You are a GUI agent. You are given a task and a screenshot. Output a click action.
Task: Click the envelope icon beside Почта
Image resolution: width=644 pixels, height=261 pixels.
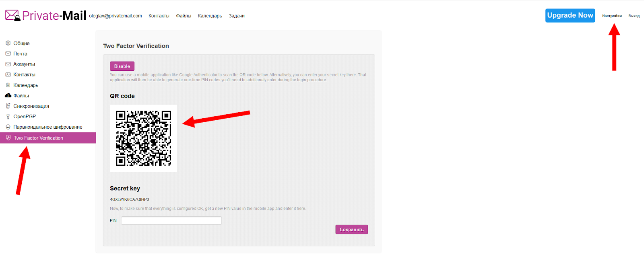pyautogui.click(x=8, y=53)
